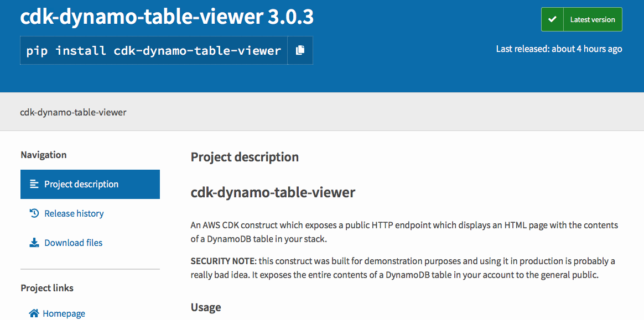Image resolution: width=644 pixels, height=320 pixels.
Task: Click the Download files tray icon
Action: pyautogui.click(x=34, y=243)
